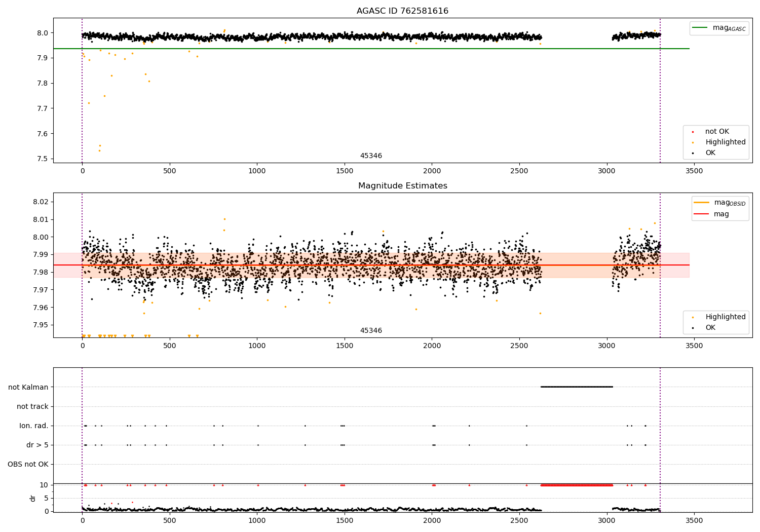Click the 45346 label in top plot
The image size is (760, 532).
click(371, 156)
